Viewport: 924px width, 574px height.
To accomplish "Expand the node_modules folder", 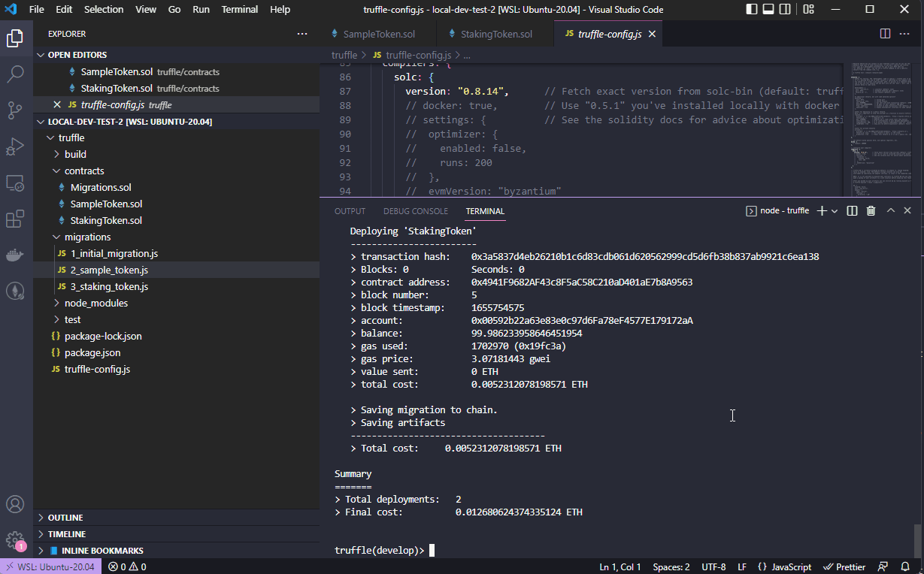I will 177,303.
